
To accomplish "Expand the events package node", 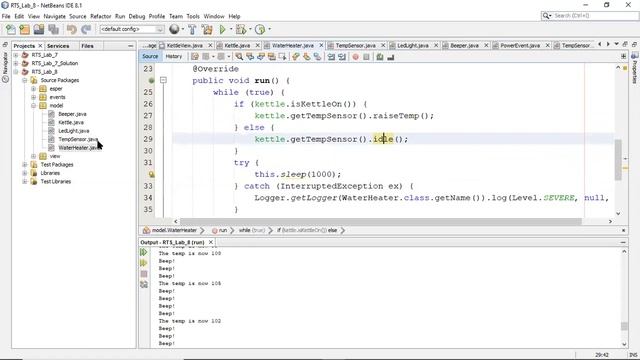I will pyautogui.click(x=33, y=97).
